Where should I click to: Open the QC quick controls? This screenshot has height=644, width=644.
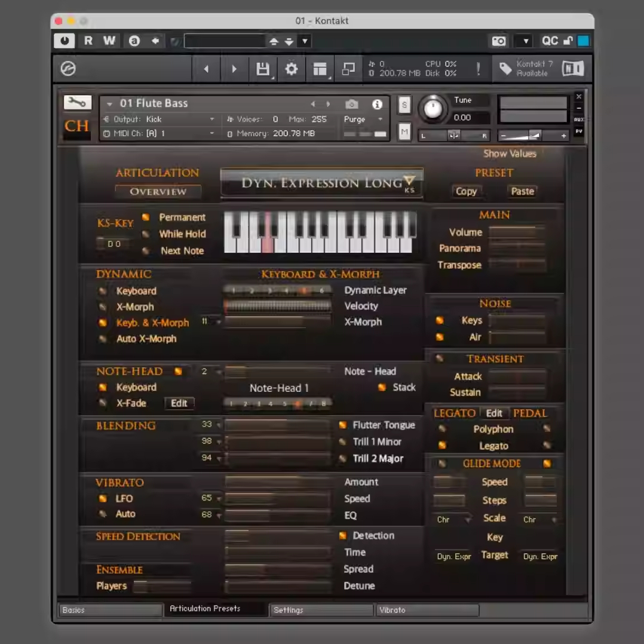click(x=550, y=41)
